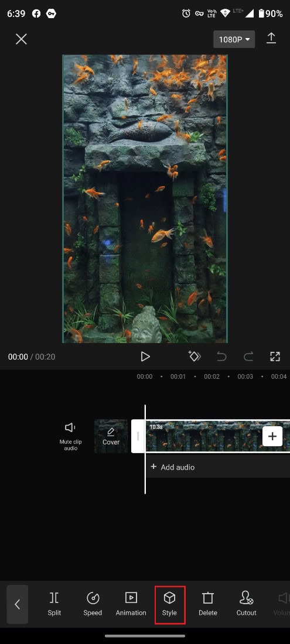This screenshot has width=290, height=644.
Task: Redo the last edit
Action: [248, 357]
